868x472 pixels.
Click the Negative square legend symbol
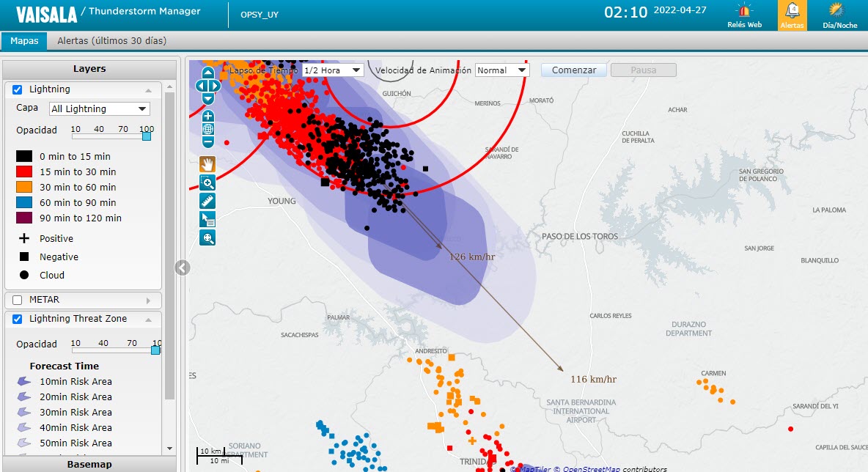pos(23,257)
